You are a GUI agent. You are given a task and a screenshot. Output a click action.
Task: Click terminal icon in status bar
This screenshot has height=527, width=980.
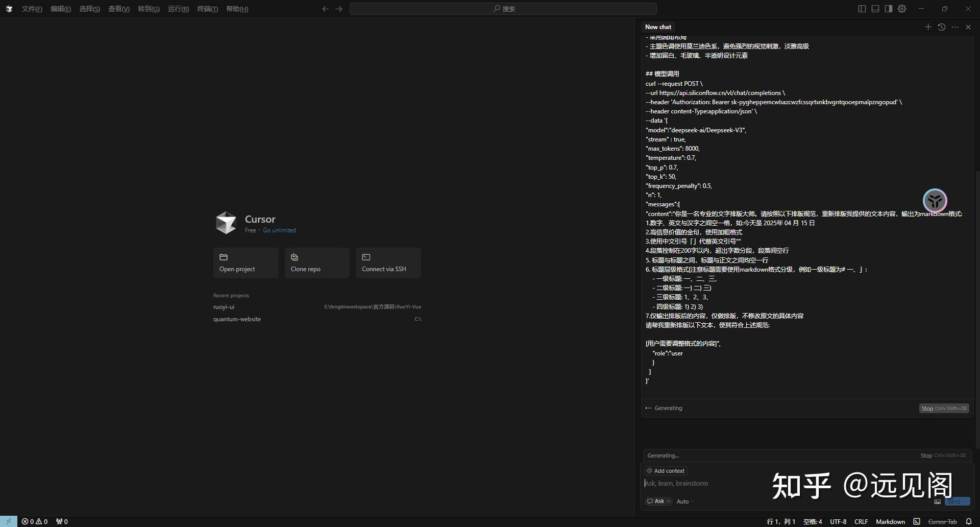tap(917, 521)
